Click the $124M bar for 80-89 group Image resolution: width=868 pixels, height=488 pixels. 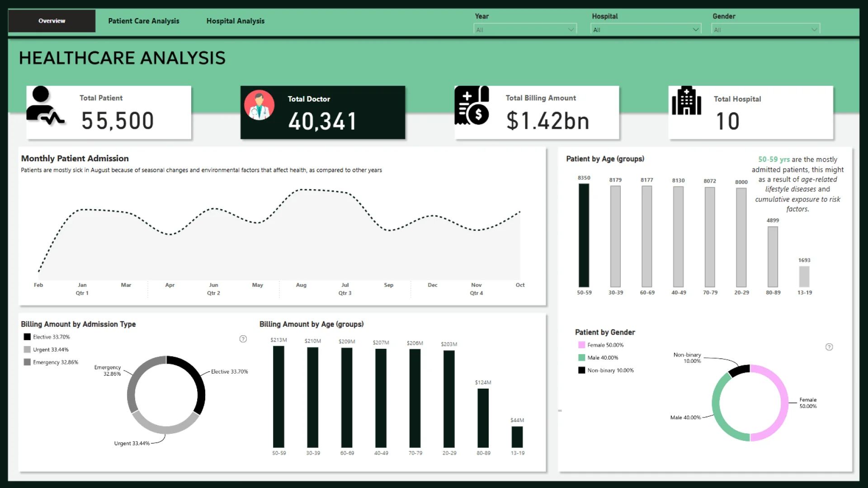483,418
